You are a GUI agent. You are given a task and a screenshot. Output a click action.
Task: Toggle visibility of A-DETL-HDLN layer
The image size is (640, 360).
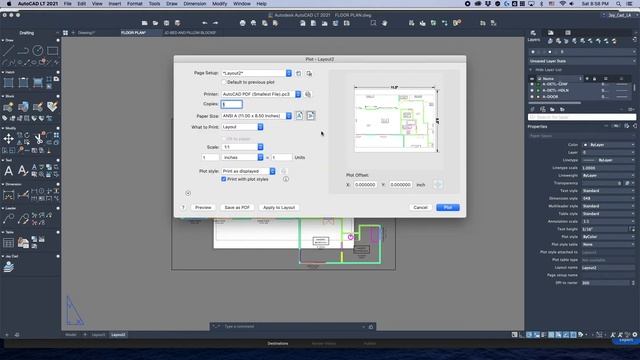pyautogui.click(x=532, y=91)
